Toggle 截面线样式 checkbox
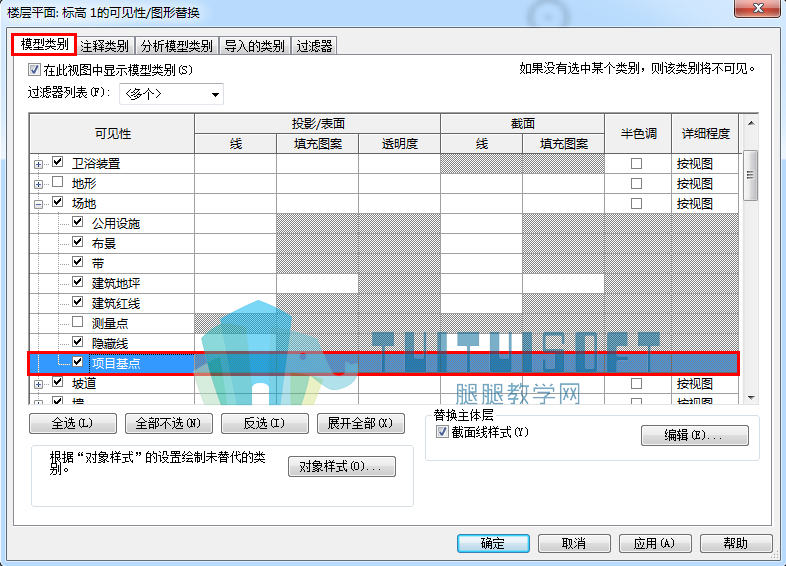Image resolution: width=786 pixels, height=566 pixels. (442, 432)
